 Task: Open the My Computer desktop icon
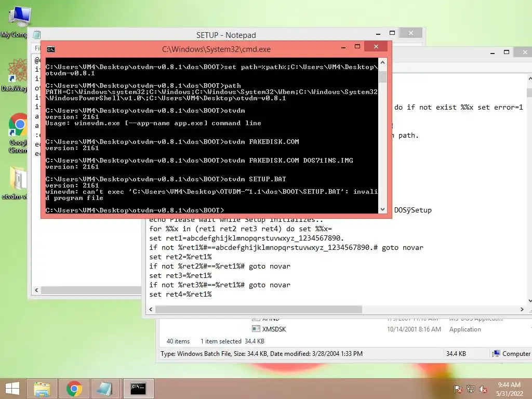19,21
